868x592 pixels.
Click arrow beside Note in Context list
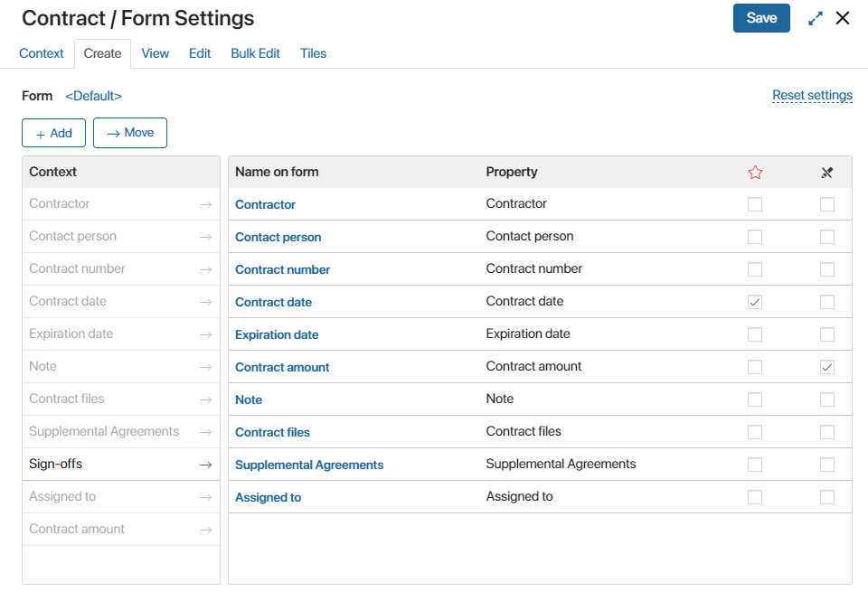pos(205,367)
